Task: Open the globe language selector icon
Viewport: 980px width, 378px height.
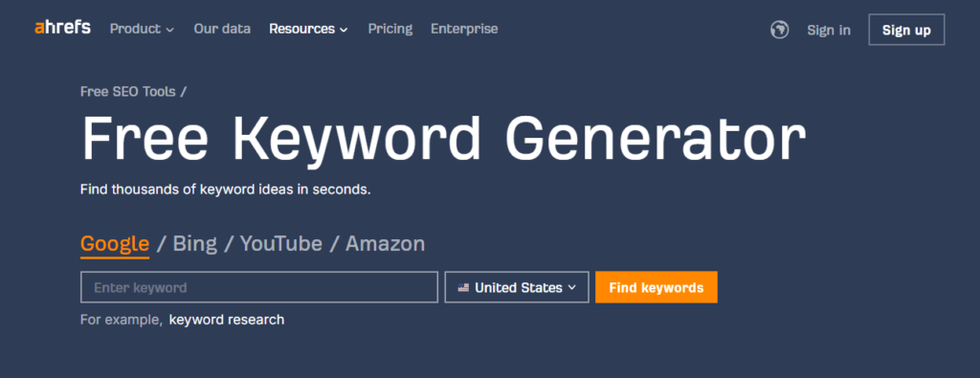Action: tap(779, 30)
